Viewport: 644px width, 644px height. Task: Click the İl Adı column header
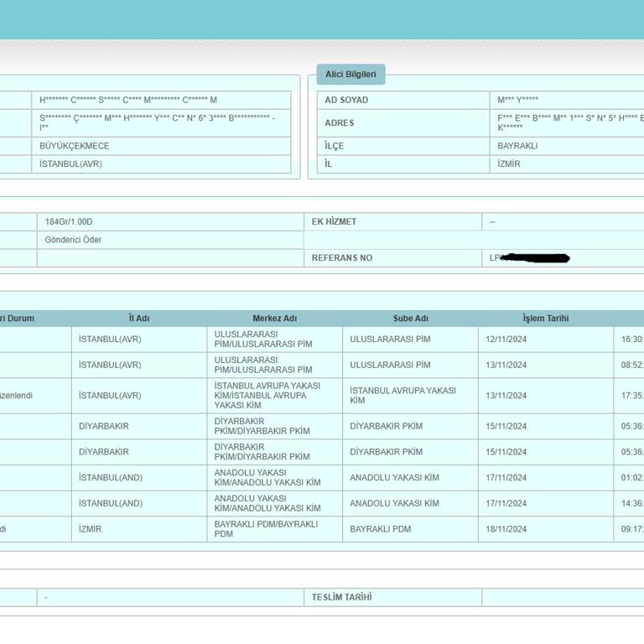[x=139, y=319]
